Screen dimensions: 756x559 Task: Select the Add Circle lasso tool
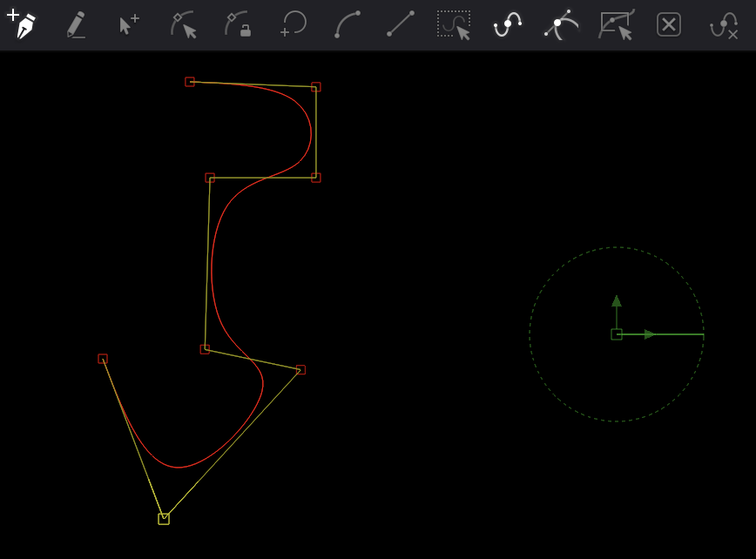[x=293, y=24]
